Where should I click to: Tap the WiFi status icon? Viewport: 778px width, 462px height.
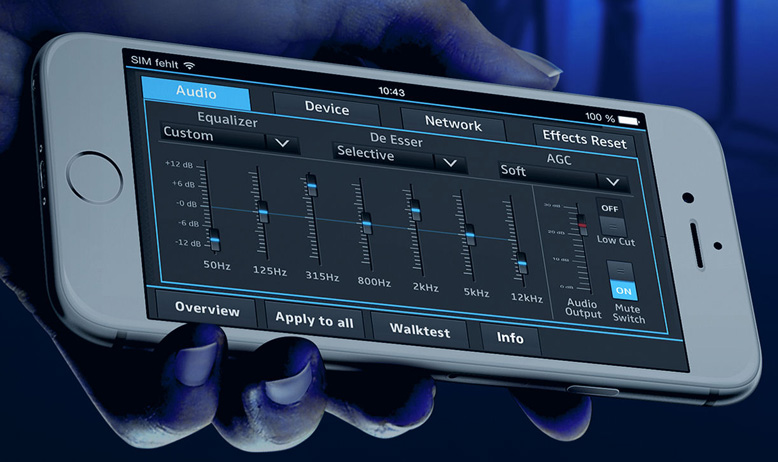189,65
